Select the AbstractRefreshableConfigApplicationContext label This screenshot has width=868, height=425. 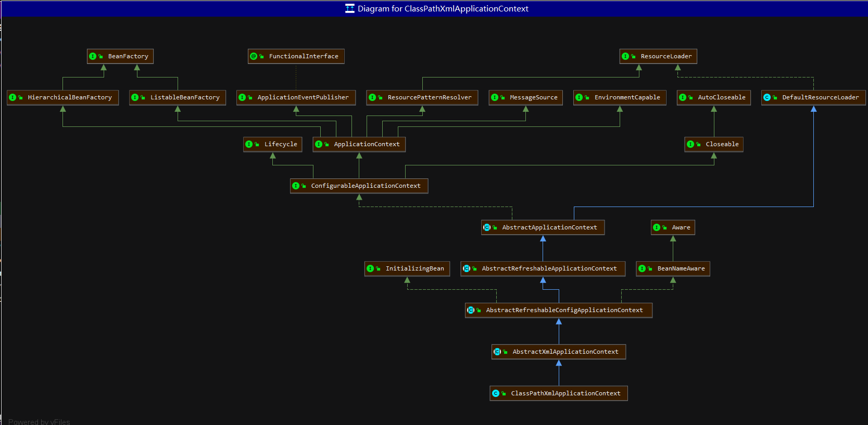pyautogui.click(x=564, y=310)
